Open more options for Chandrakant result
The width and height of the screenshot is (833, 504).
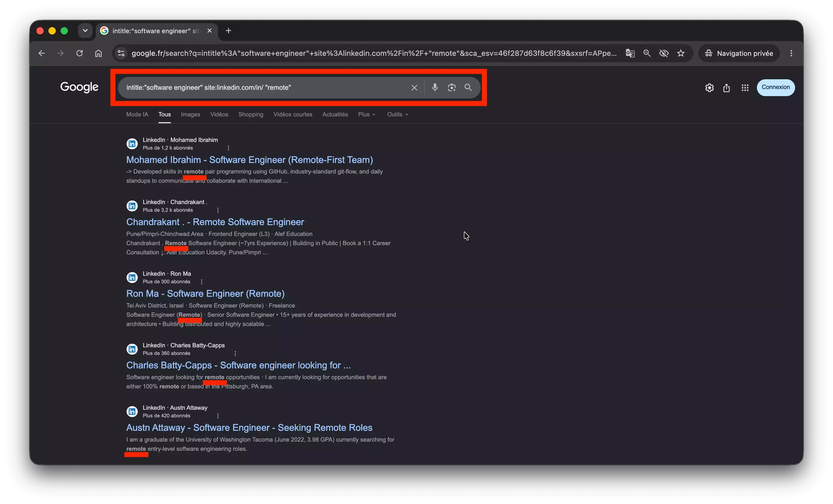coord(218,210)
